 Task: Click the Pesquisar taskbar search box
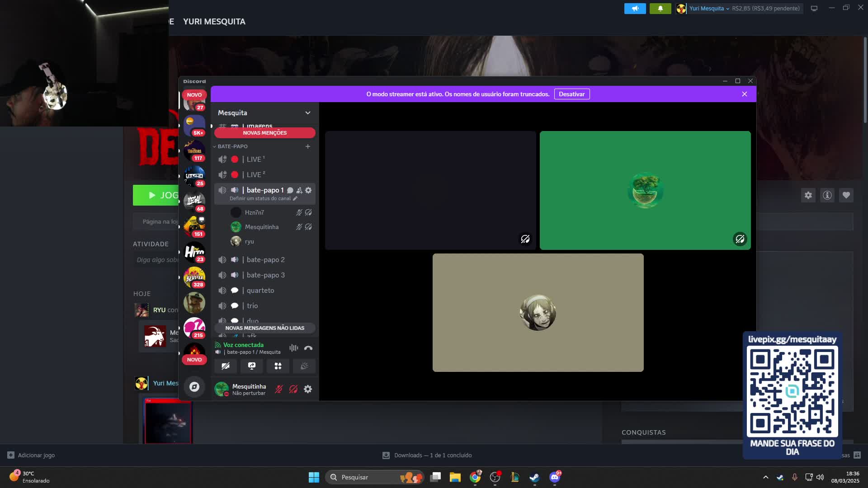click(375, 477)
